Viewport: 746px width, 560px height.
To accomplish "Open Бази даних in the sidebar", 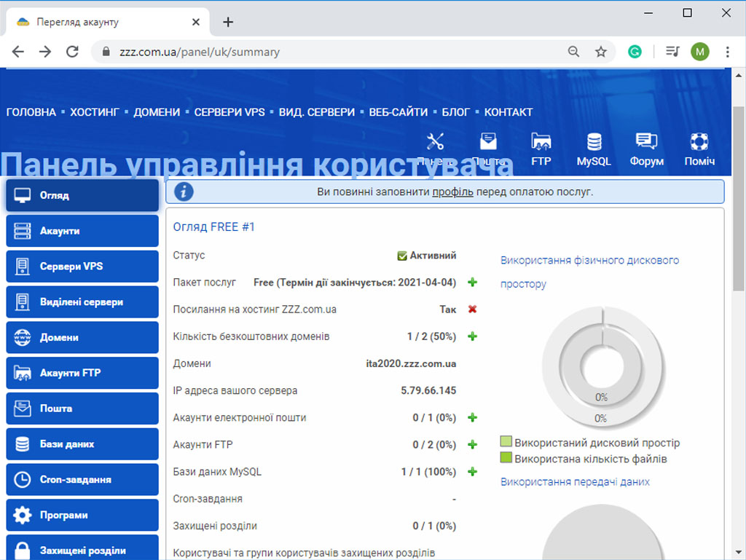I will [x=82, y=444].
